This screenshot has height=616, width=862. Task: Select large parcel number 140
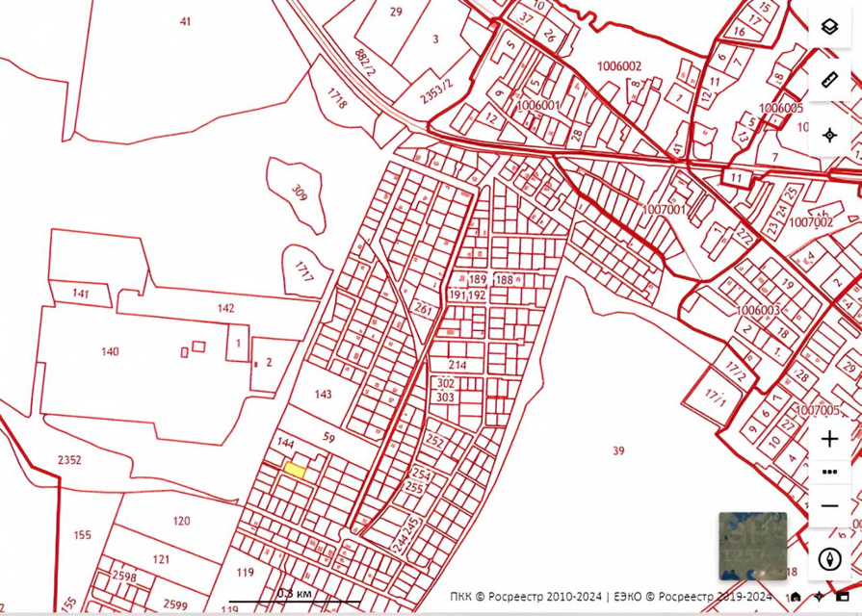tap(110, 352)
